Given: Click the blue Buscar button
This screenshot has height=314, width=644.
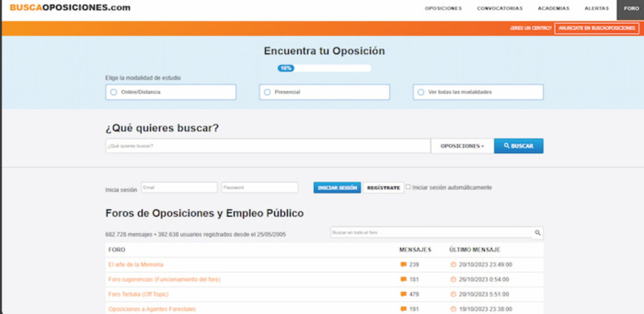Looking at the screenshot, I should click(519, 146).
